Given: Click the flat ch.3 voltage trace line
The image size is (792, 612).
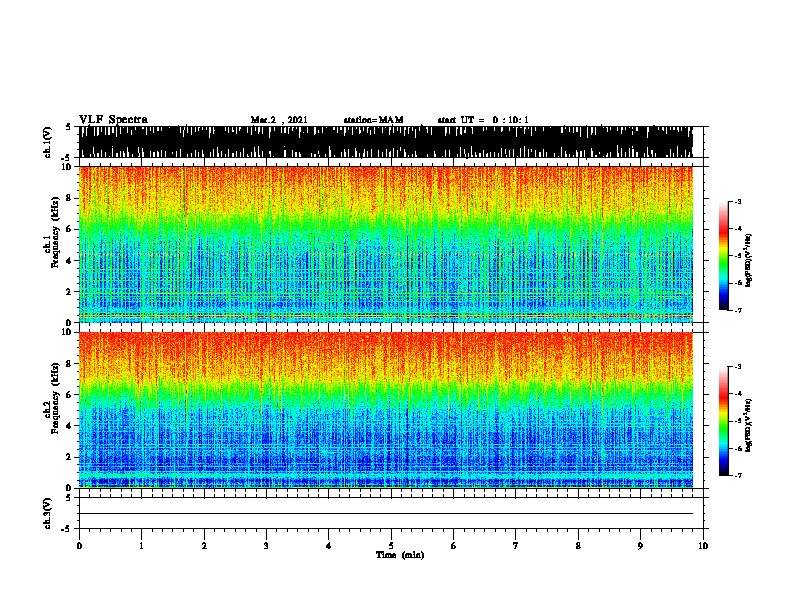Looking at the screenshot, I should pos(385,514).
